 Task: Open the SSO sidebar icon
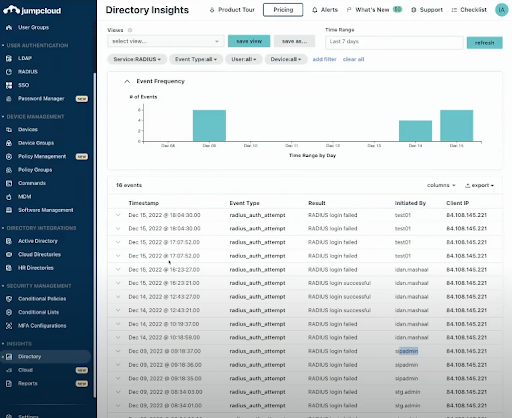point(9,85)
